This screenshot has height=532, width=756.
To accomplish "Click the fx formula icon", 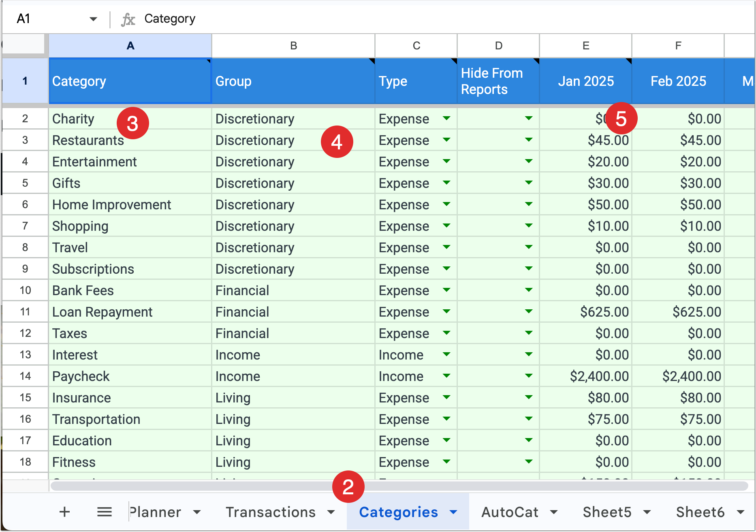I will pos(128,19).
